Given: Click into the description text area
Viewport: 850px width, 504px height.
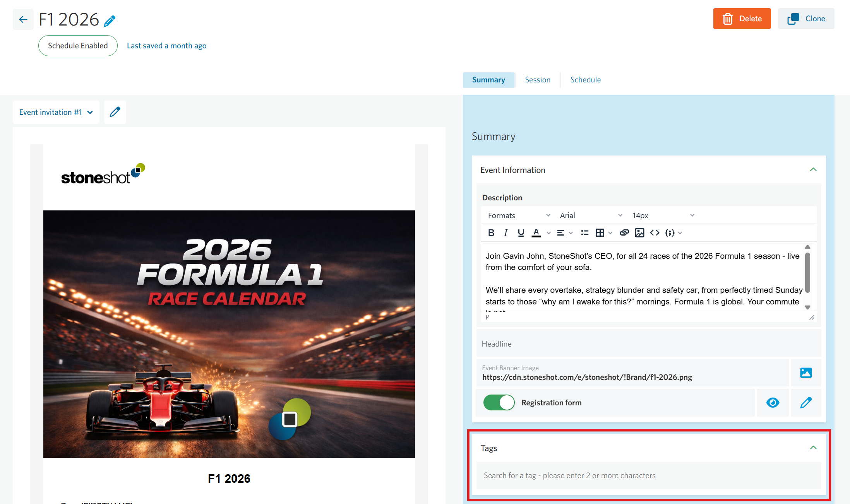Looking at the screenshot, I should [x=643, y=277].
